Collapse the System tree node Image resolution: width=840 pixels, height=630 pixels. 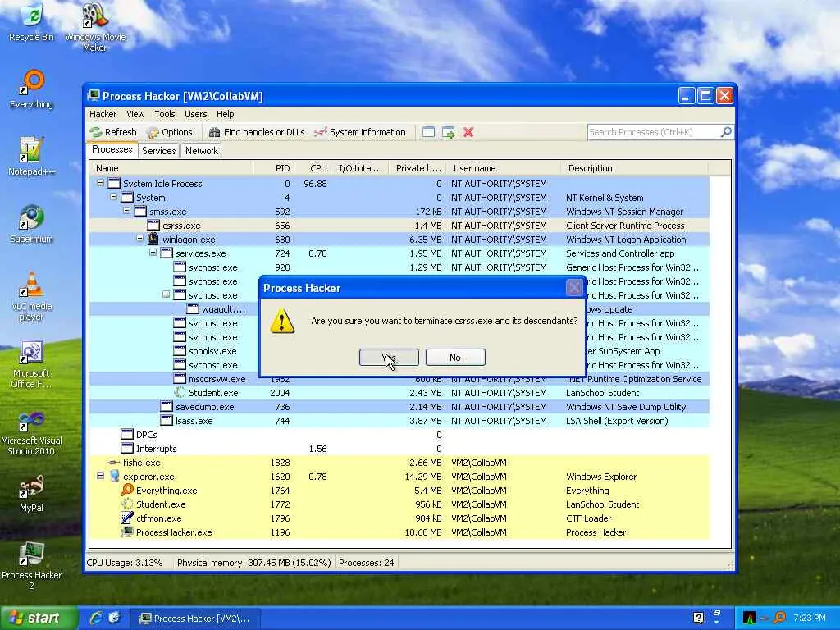point(113,197)
